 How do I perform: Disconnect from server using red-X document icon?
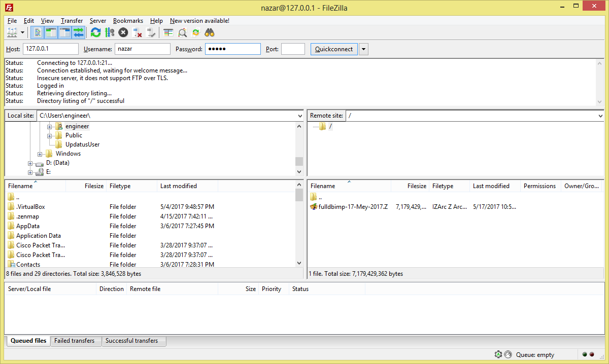pos(137,32)
